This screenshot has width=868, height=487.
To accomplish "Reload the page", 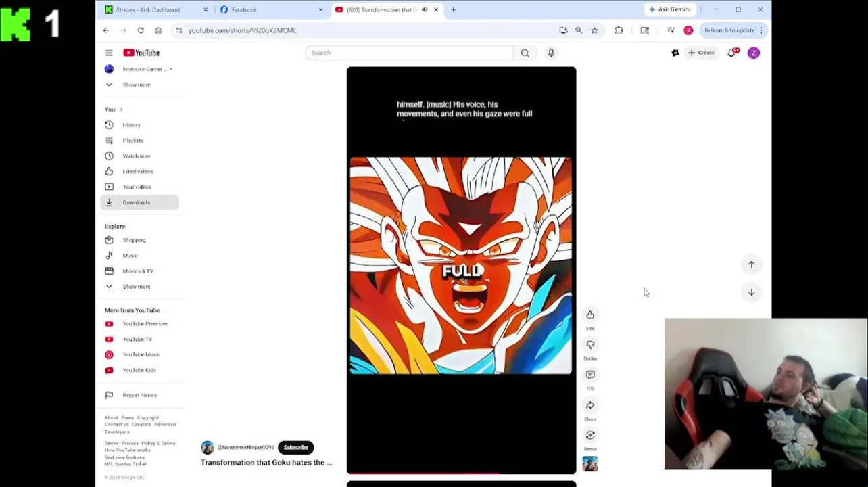I will pyautogui.click(x=141, y=30).
